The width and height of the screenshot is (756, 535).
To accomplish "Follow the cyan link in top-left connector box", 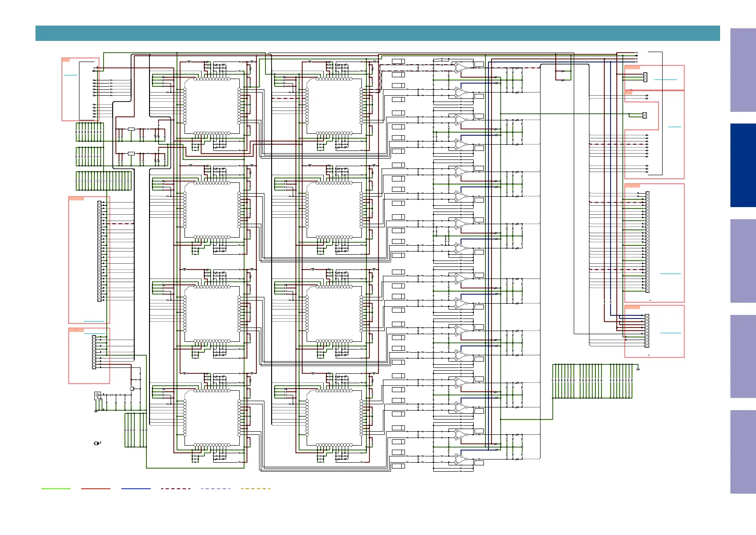I will 70,75.
